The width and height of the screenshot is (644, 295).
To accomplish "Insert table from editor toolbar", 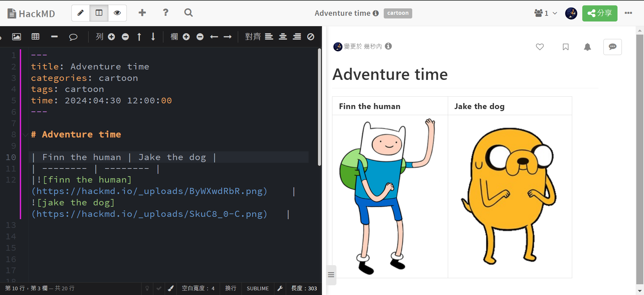I will click(x=36, y=37).
